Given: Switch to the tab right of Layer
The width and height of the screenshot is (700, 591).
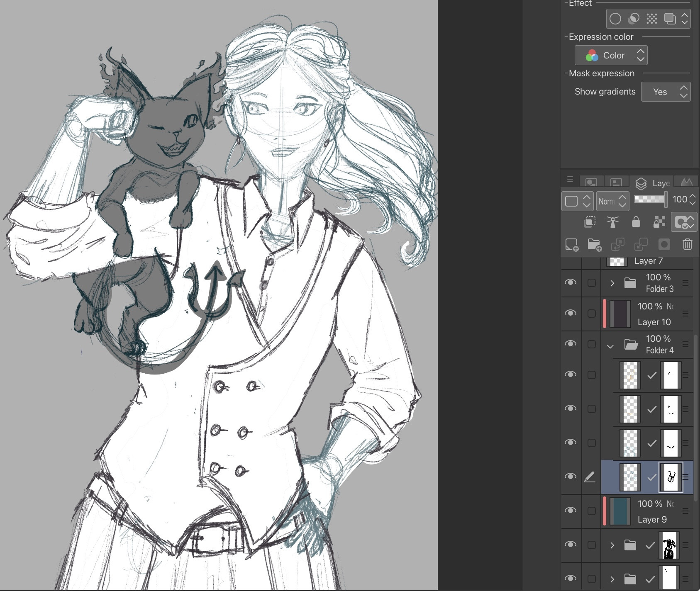Looking at the screenshot, I should (x=686, y=182).
